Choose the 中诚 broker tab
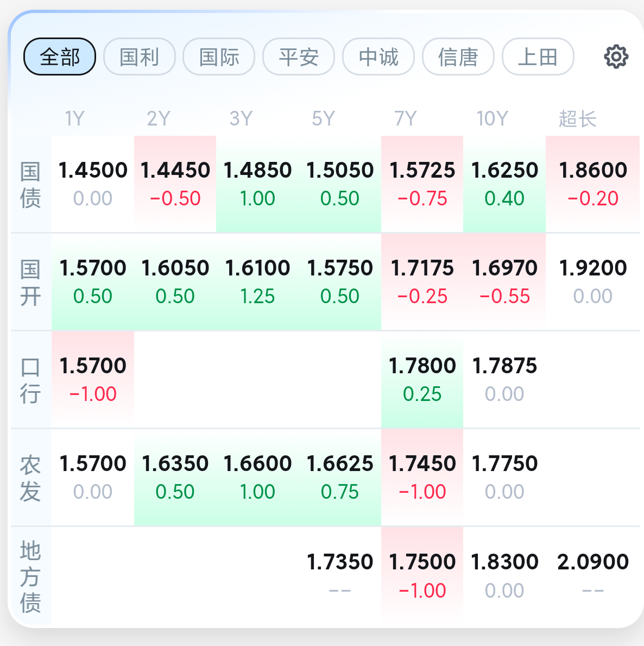This screenshot has width=644, height=646. [378, 57]
